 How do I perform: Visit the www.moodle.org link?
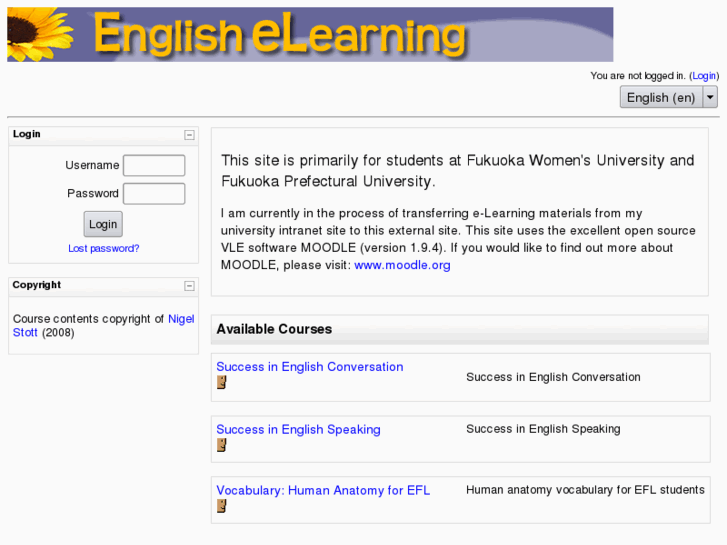[402, 265]
